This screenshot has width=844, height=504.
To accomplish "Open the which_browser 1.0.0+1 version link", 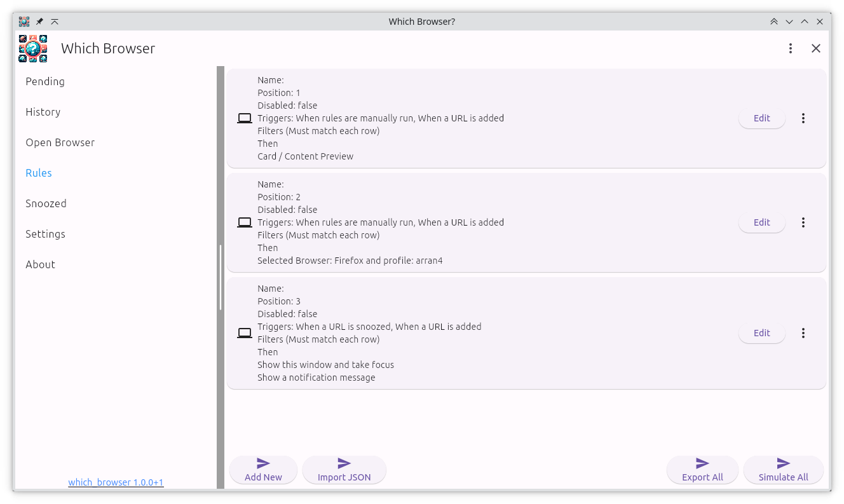I will pos(116,482).
